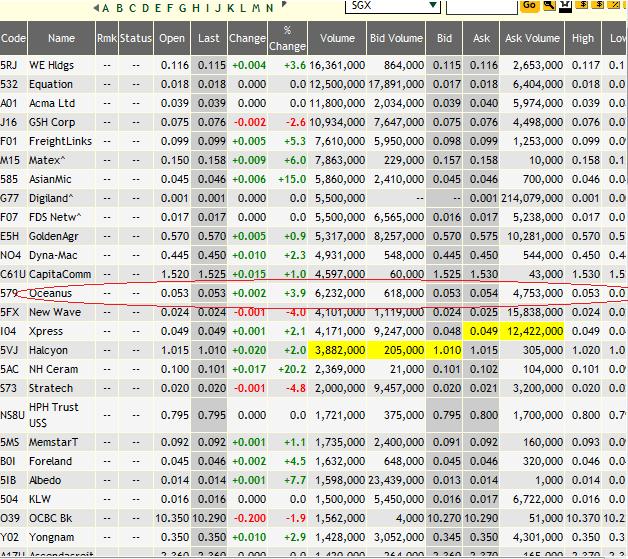Sort by the Last price column header

pos(208,39)
